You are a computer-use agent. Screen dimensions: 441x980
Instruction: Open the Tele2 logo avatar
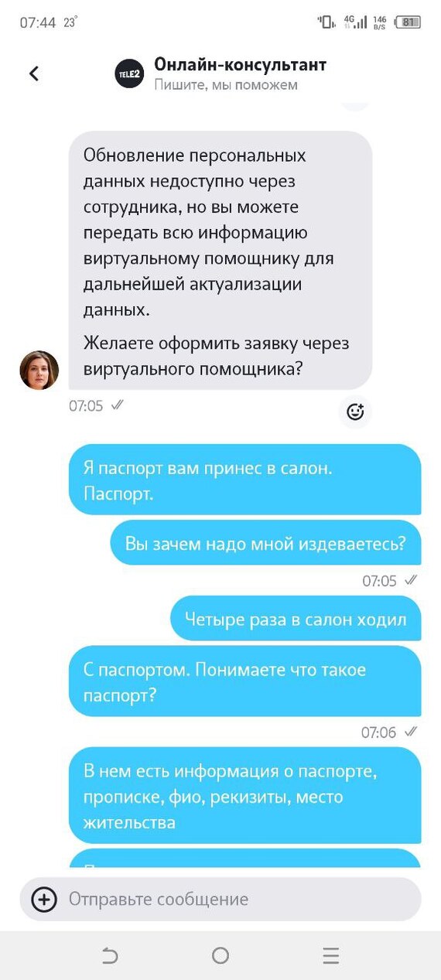pos(130,73)
